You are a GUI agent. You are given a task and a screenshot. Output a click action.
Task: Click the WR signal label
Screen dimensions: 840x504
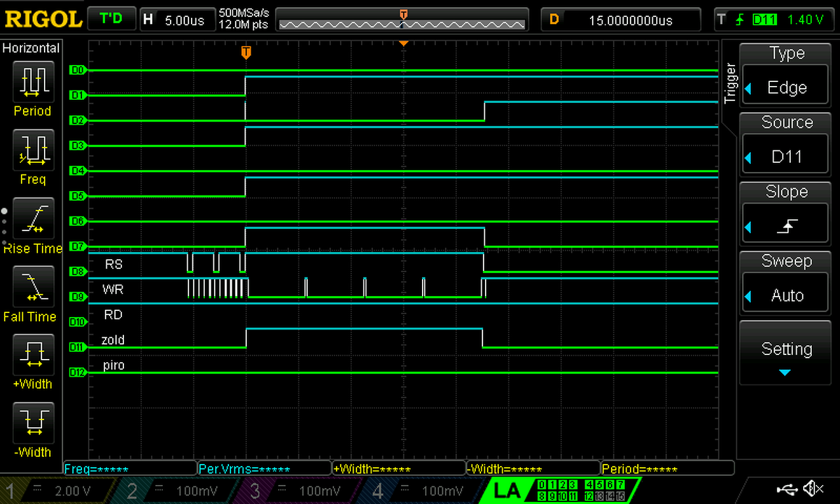click(113, 289)
